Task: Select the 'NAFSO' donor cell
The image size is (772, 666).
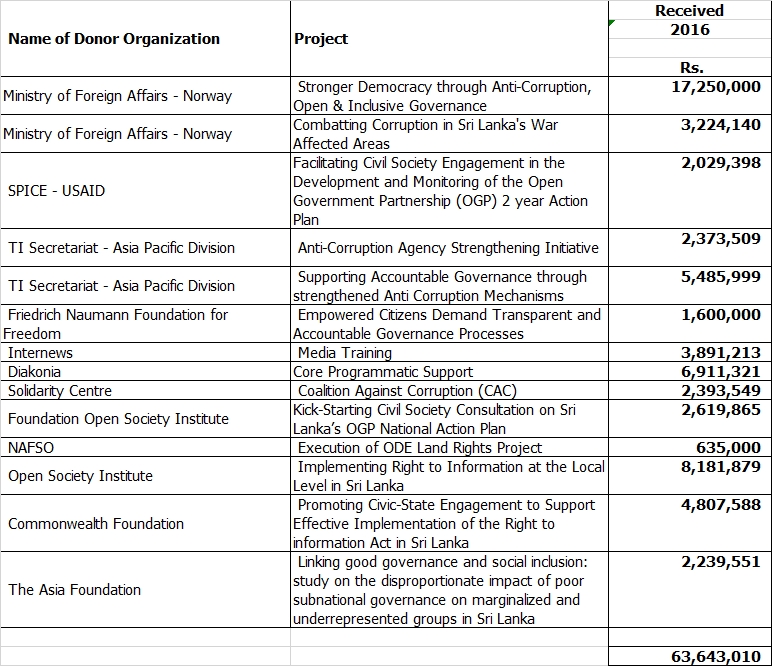Action: 145,447
